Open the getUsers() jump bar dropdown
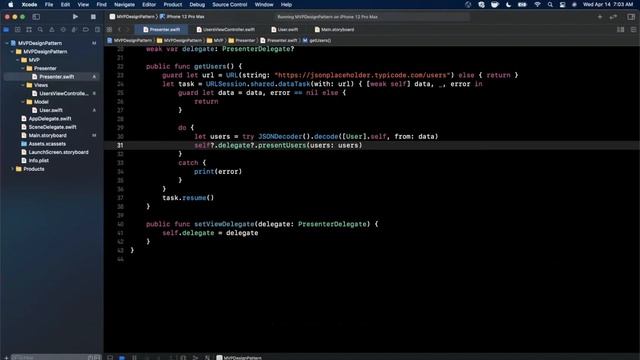640x360 pixels. click(x=317, y=40)
